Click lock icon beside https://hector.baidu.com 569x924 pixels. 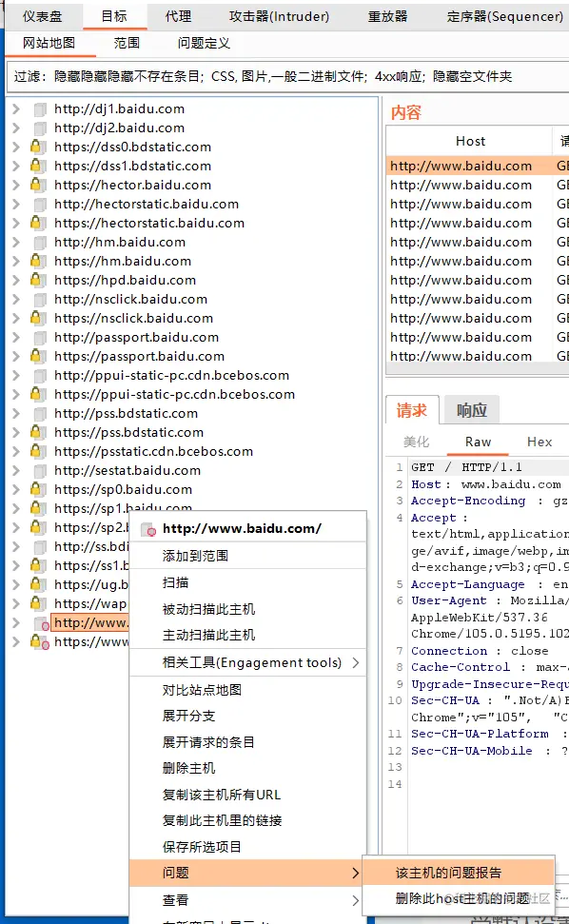[x=37, y=185]
